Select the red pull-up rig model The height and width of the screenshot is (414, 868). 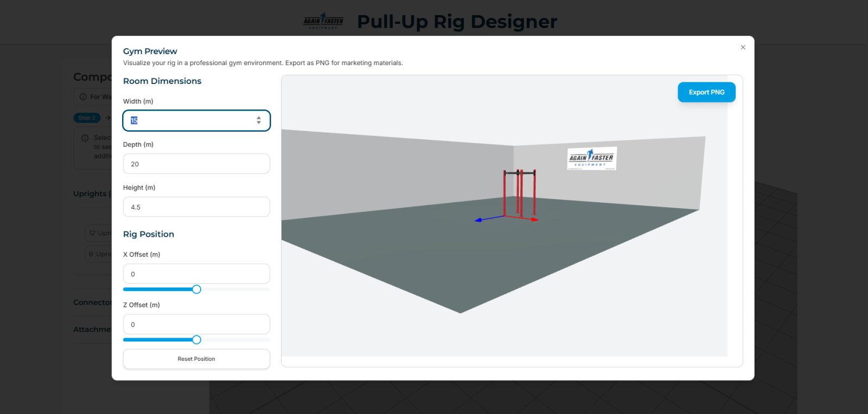(520, 192)
